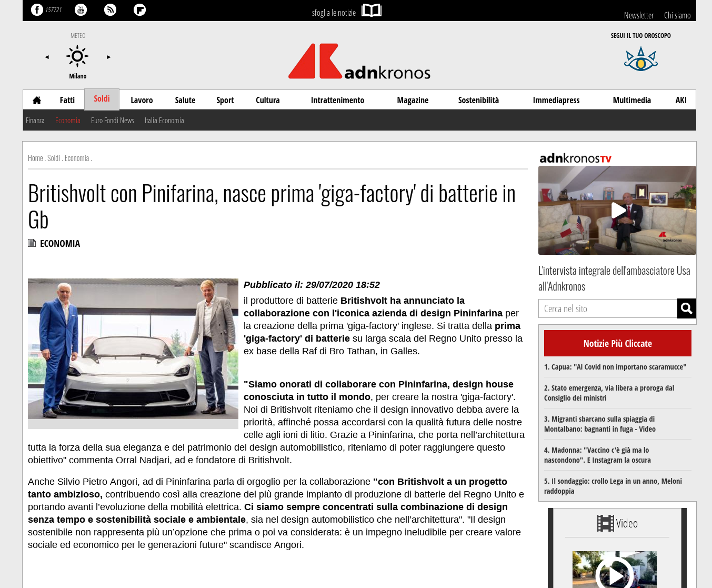Click the document icon beside ECONOMIA
The image size is (712, 588).
(32, 243)
